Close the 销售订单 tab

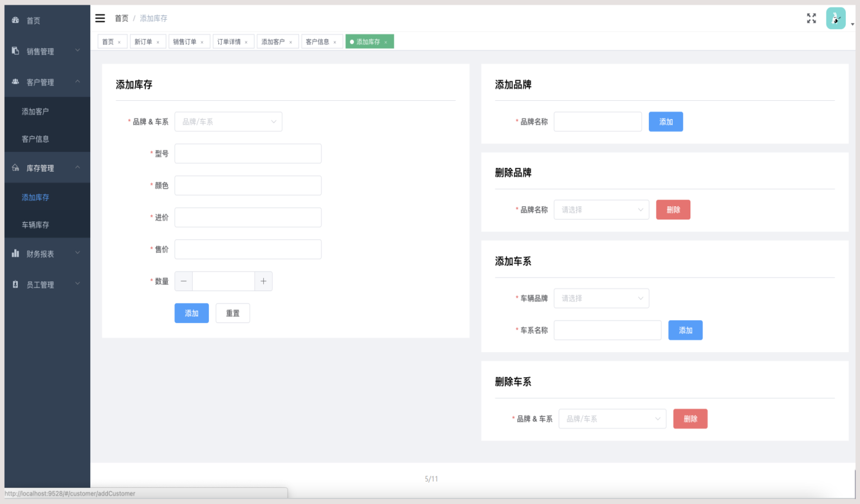click(x=202, y=42)
